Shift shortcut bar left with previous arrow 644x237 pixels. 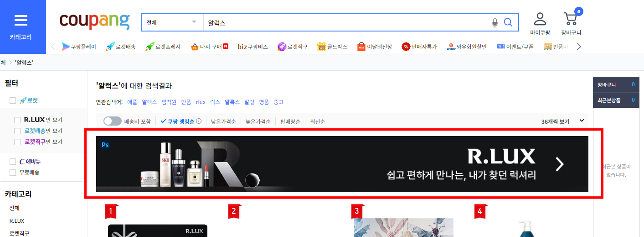(x=53, y=47)
